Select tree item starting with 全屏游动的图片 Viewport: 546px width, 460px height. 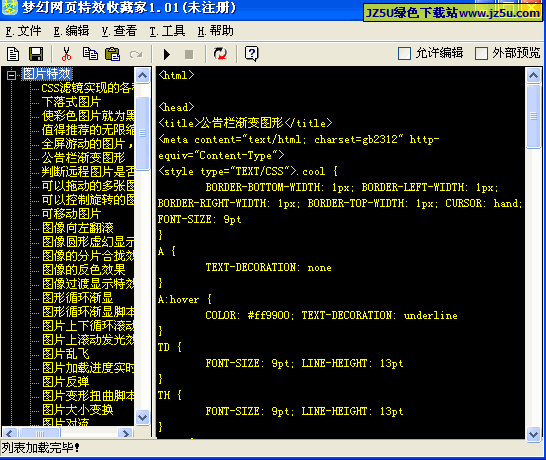(88, 144)
